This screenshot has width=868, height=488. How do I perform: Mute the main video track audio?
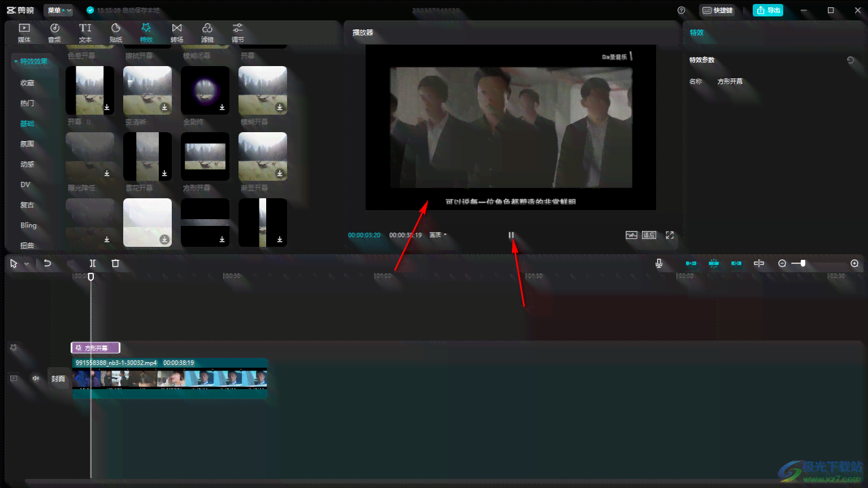point(36,378)
